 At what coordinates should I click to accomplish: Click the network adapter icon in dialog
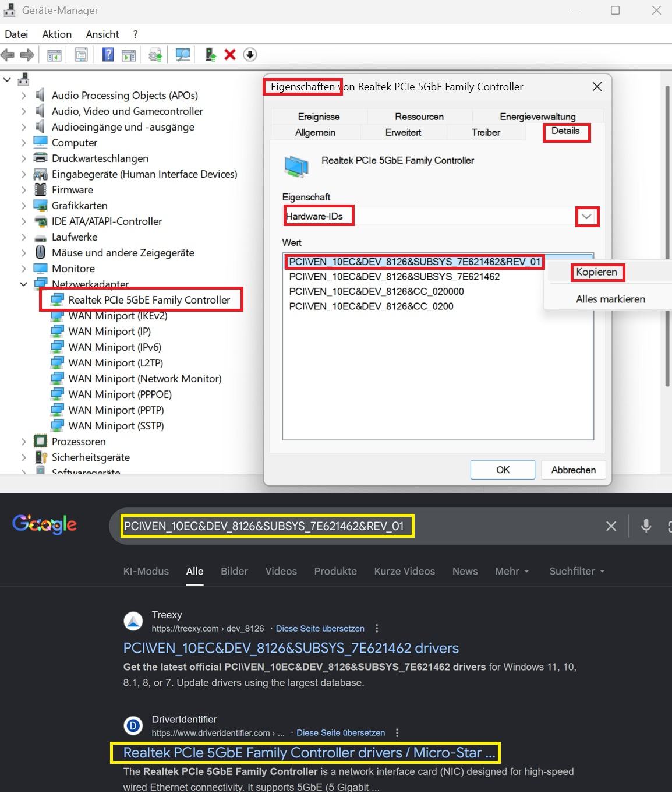click(x=296, y=166)
